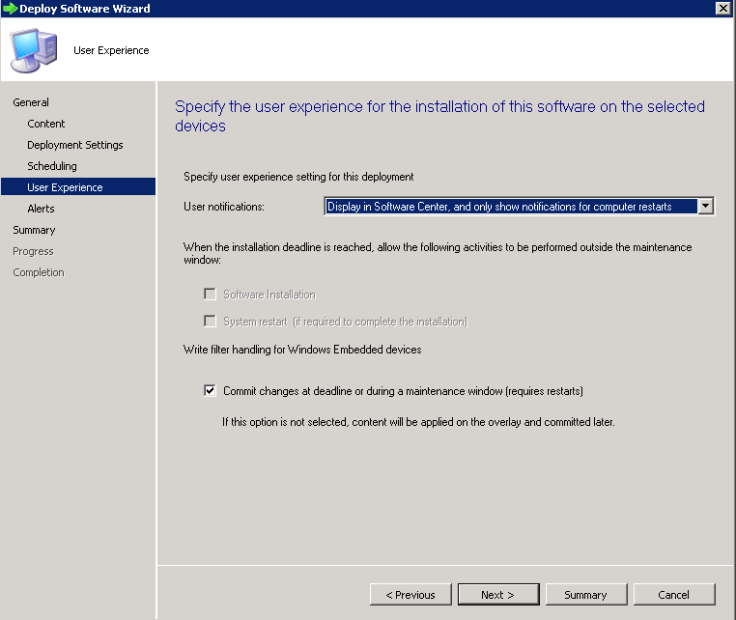Select the User Experience sidebar item
Viewport: 736px width, 620px height.
65,187
